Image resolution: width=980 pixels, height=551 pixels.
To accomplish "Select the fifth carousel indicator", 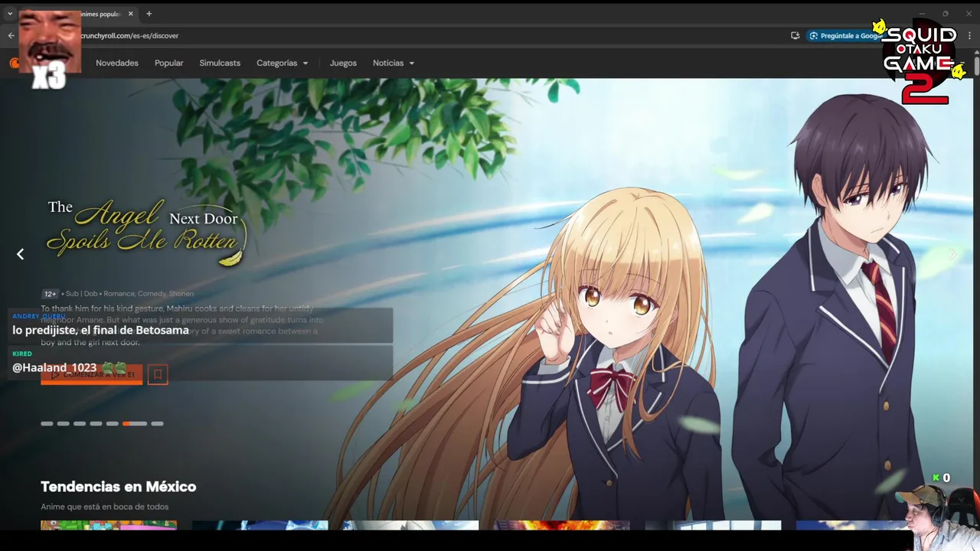I will (x=113, y=423).
